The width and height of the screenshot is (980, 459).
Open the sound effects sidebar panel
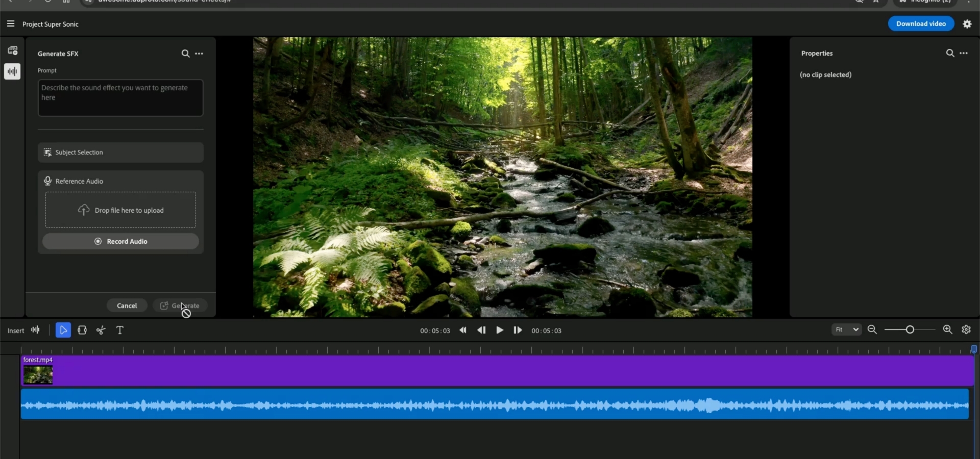coord(12,71)
